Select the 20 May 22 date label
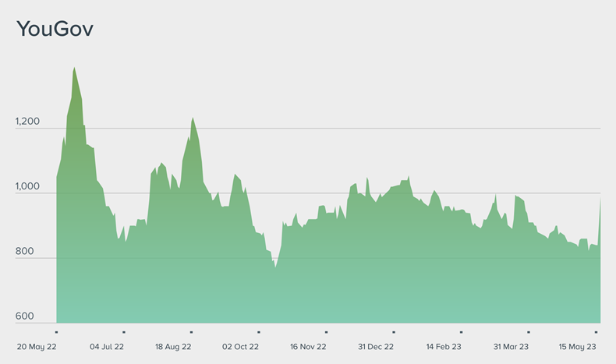This screenshot has height=364, width=616. point(37,347)
